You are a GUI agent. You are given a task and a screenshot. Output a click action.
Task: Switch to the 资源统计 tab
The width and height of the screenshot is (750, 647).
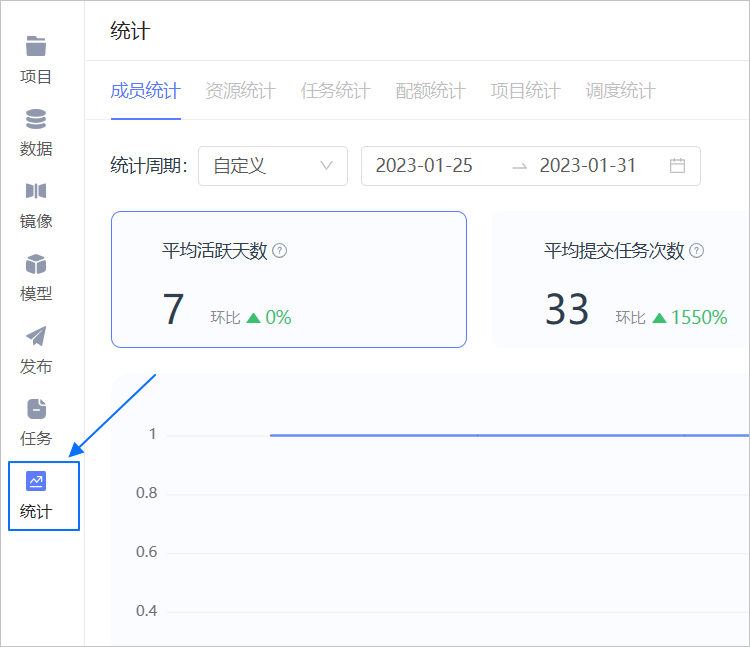240,91
